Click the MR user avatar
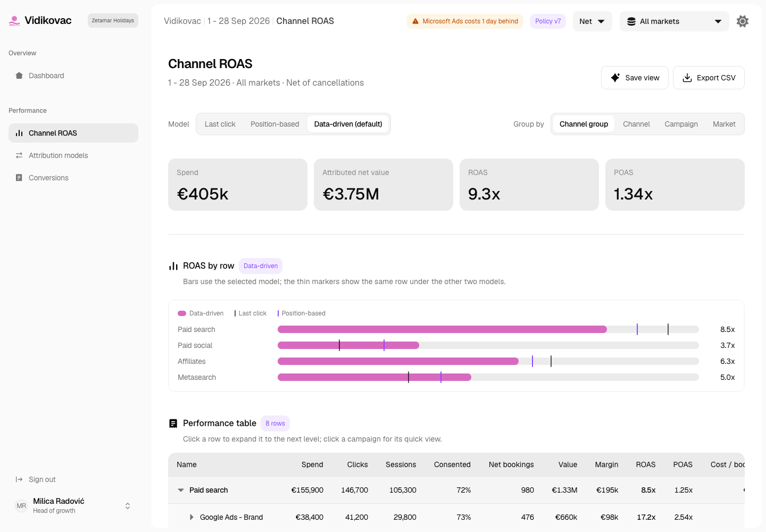 click(21, 506)
